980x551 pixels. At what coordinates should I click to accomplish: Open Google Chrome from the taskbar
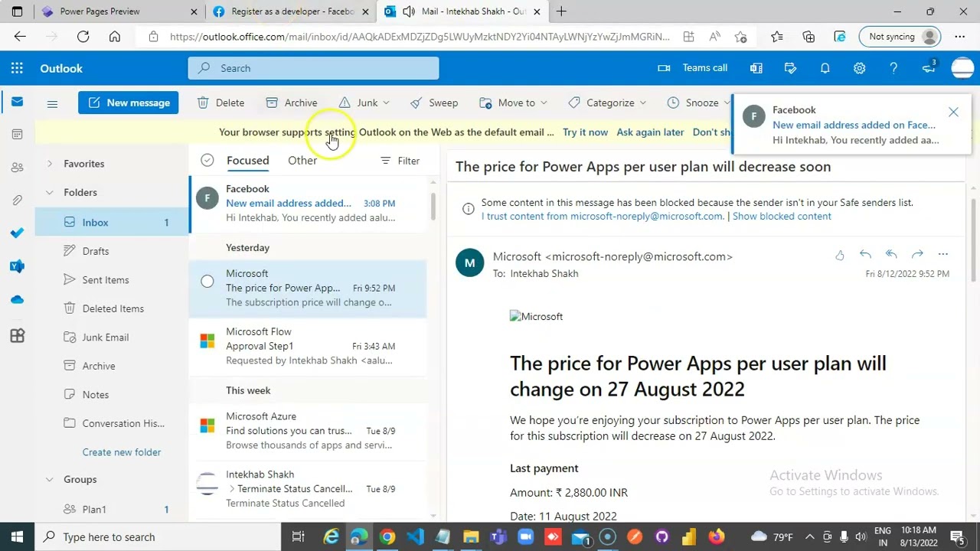coord(387,537)
